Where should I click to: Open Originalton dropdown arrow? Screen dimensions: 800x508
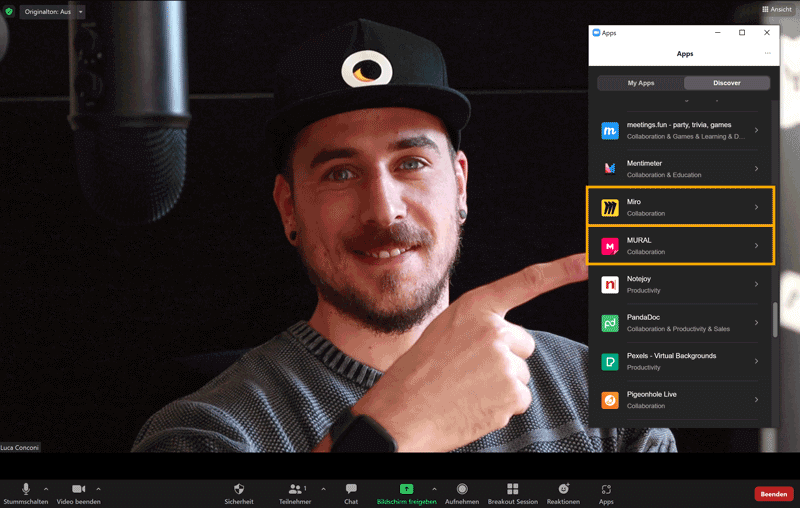(x=81, y=12)
